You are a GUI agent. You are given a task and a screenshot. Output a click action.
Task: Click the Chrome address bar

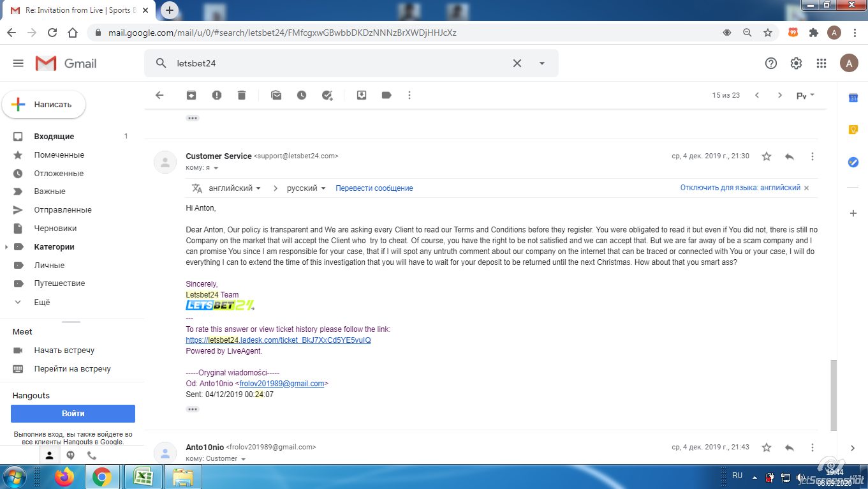408,33
